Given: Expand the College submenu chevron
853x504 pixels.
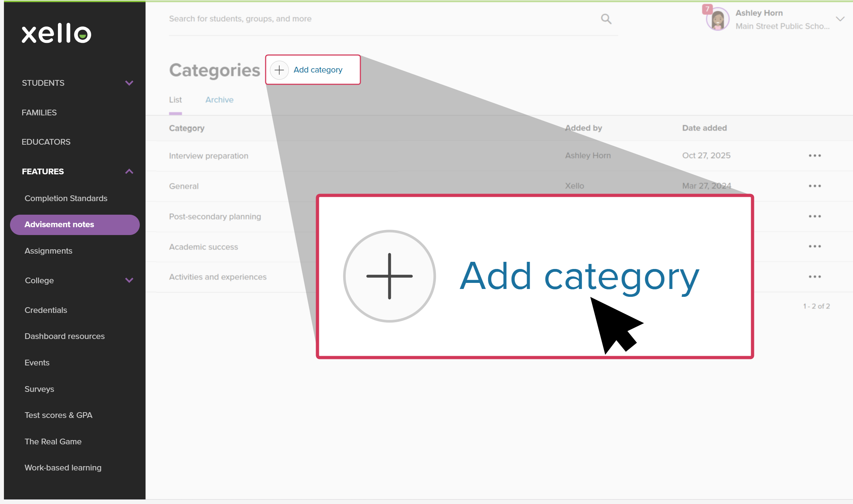Looking at the screenshot, I should click(x=129, y=280).
